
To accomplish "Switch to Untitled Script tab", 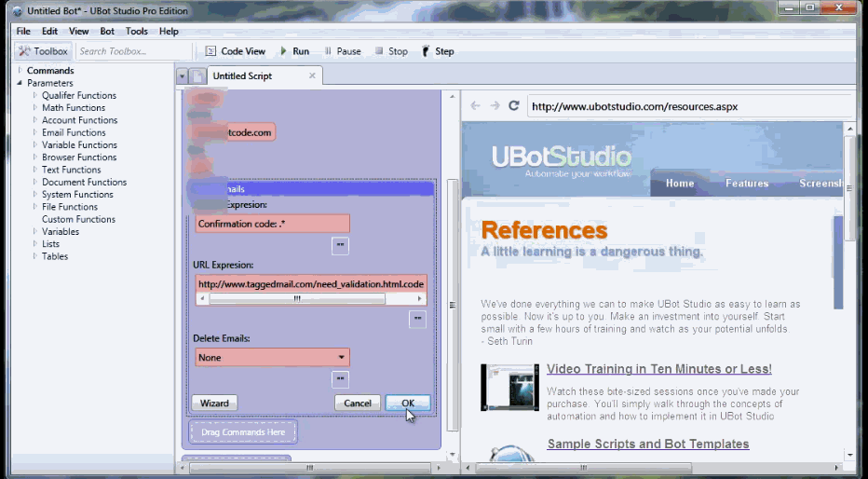I will click(242, 75).
